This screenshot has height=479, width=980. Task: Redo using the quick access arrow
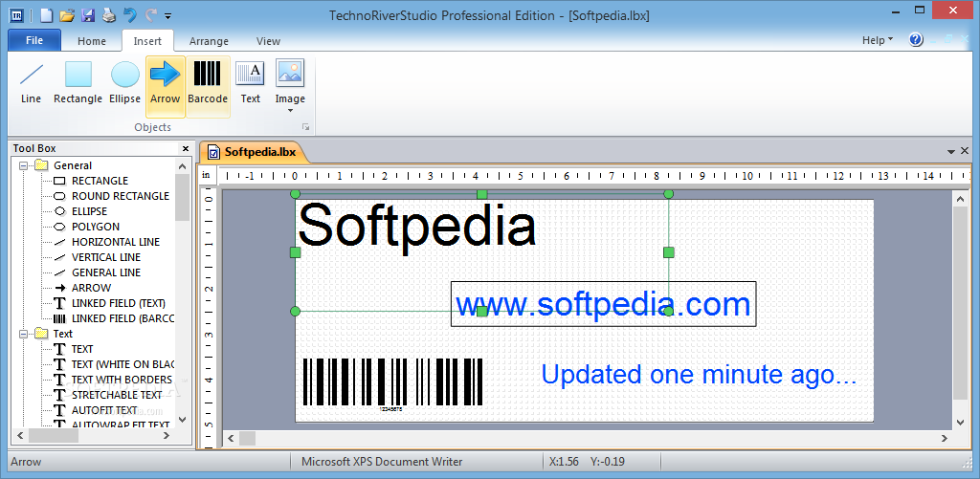click(x=150, y=15)
